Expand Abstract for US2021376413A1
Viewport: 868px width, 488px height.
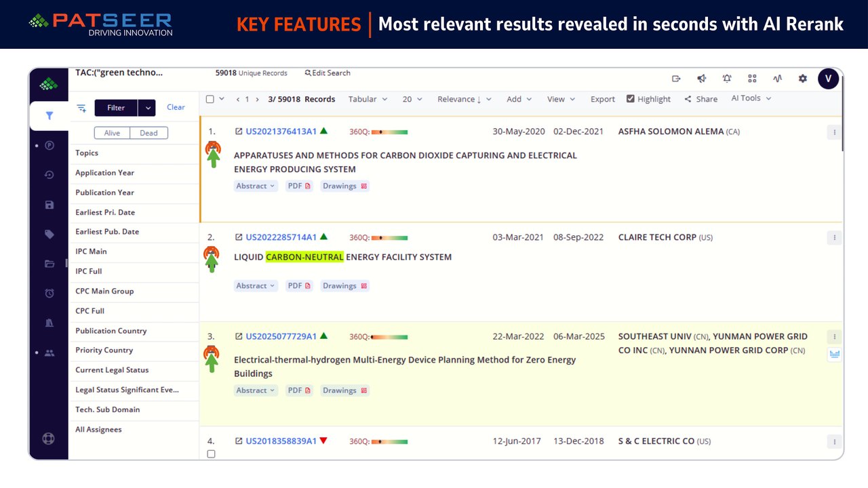(256, 186)
